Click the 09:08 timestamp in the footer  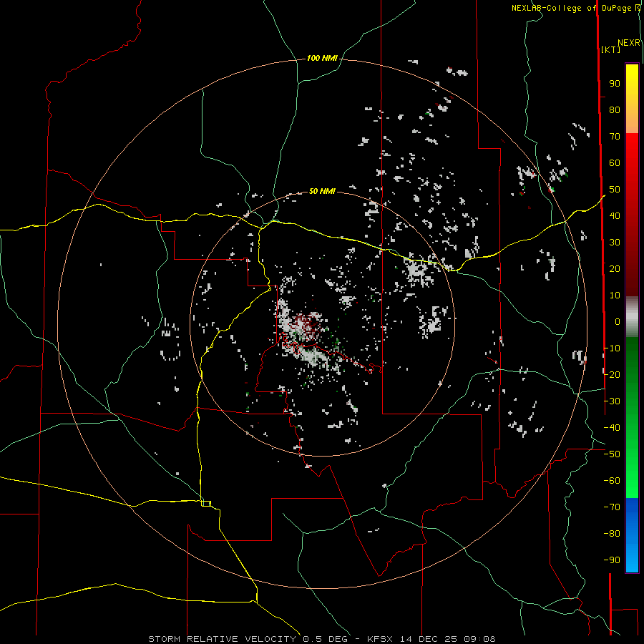tap(479, 639)
